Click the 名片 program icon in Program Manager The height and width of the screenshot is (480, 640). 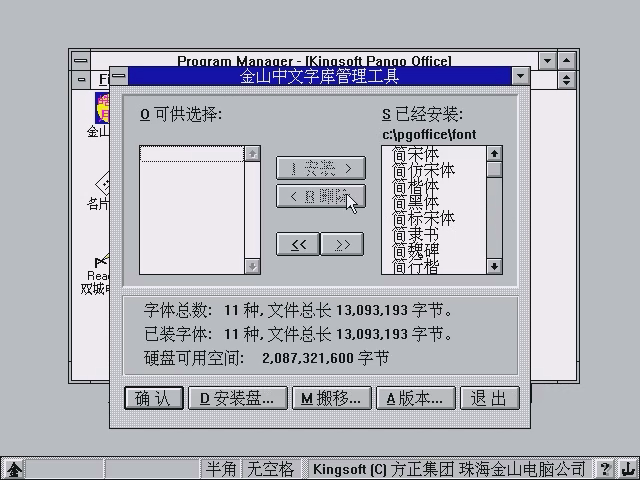click(x=102, y=184)
